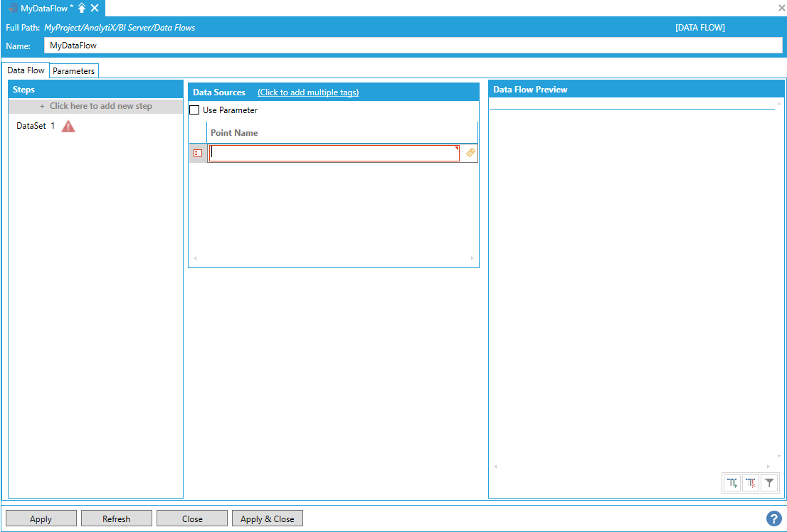This screenshot has width=787, height=532.
Task: Click the Apply & Close button
Action: 268,518
